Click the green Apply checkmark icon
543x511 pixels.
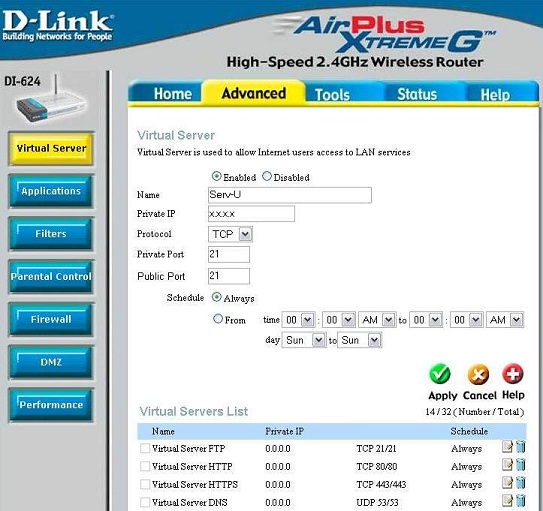(x=440, y=374)
